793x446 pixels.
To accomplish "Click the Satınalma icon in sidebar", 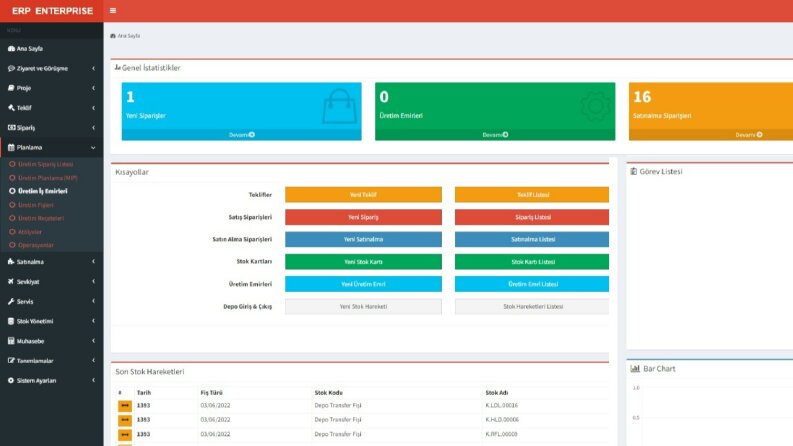I will 11,262.
